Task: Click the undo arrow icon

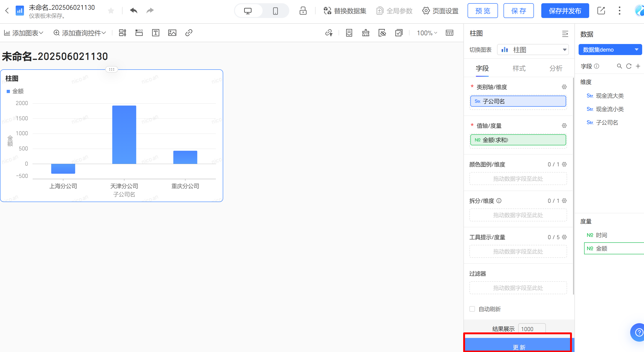Action: pos(134,11)
